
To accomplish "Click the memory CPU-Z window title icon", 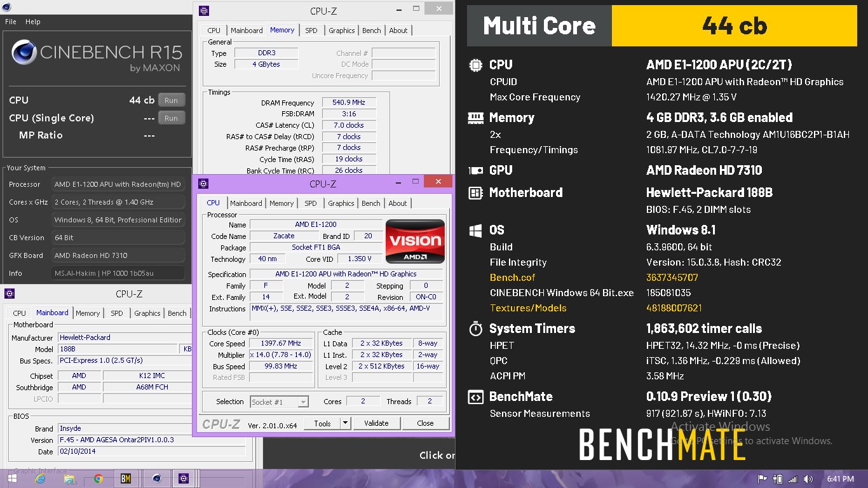I will (x=203, y=10).
